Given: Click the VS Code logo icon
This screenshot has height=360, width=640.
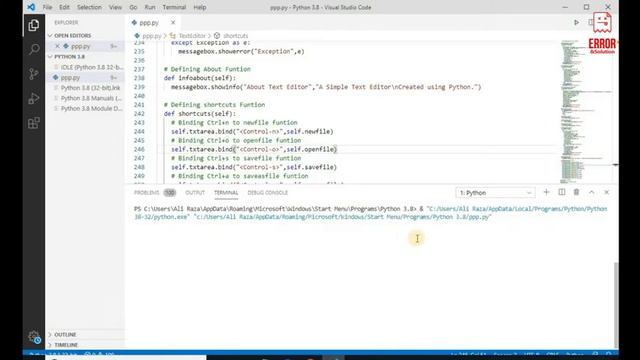Looking at the screenshot, I should [x=31, y=7].
